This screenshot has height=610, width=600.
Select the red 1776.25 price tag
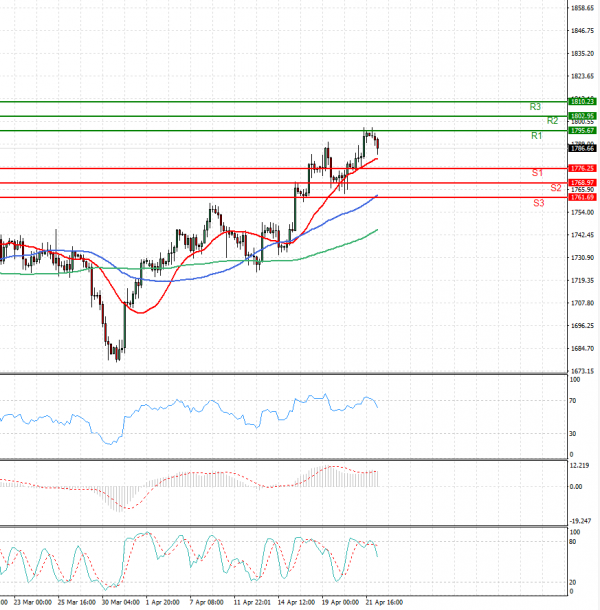[582, 168]
